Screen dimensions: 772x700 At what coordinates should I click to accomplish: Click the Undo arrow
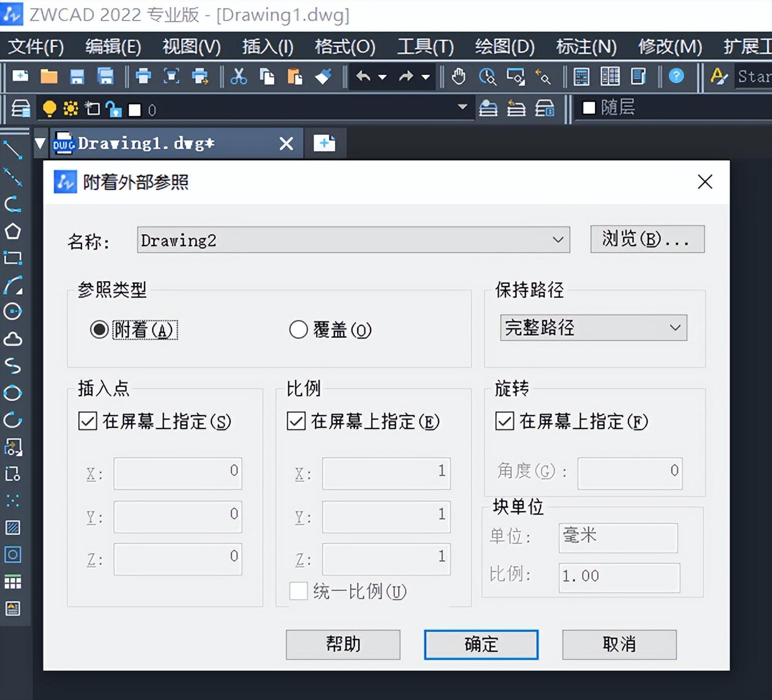click(364, 76)
